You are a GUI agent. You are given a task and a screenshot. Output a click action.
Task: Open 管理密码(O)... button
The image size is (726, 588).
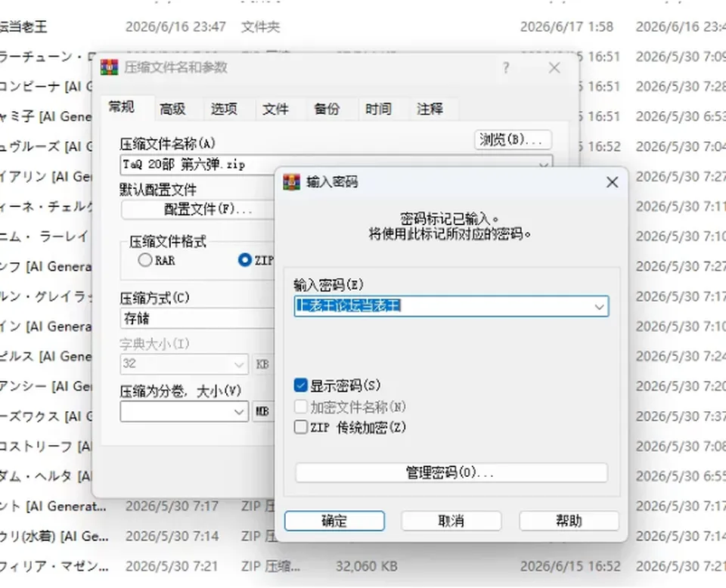451,472
